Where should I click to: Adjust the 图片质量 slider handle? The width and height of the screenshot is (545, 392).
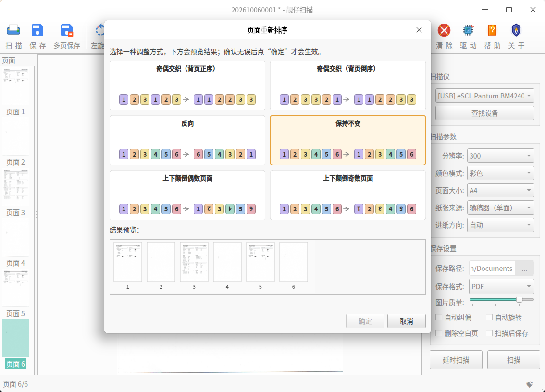(519, 300)
